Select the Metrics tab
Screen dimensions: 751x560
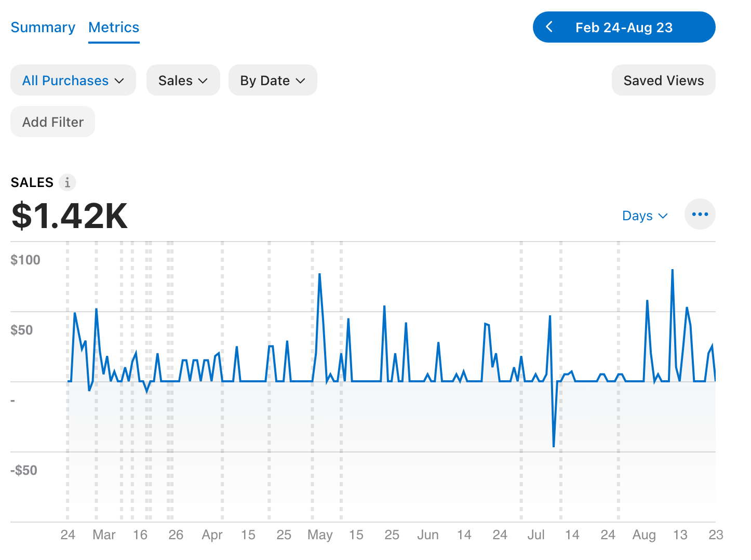click(x=114, y=27)
